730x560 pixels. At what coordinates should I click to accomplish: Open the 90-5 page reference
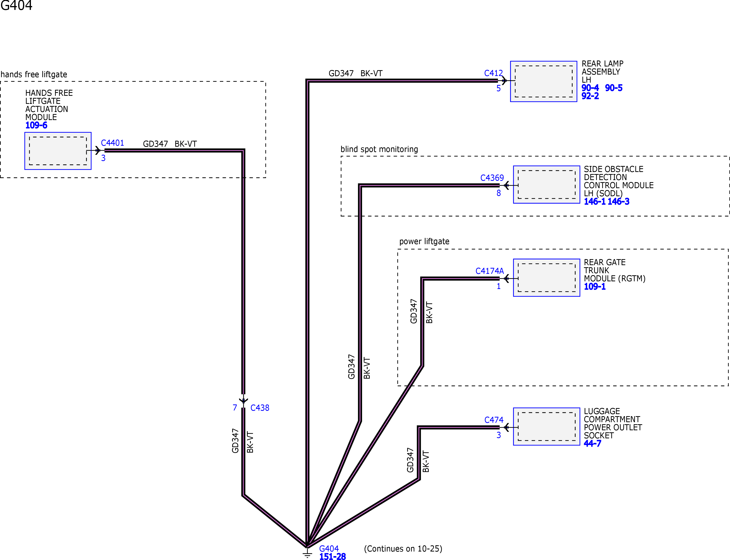[614, 88]
